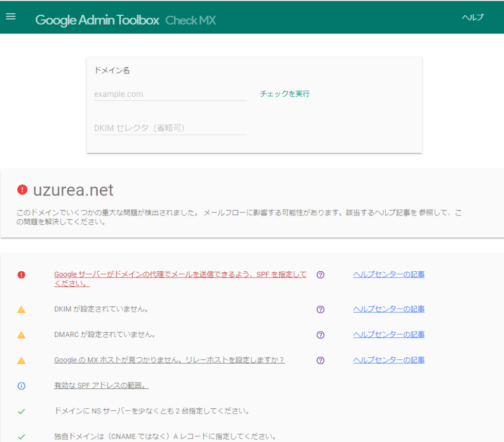The width and height of the screenshot is (504, 442).
Task: Click the question mark icon next to the SPF error
Action: point(320,274)
